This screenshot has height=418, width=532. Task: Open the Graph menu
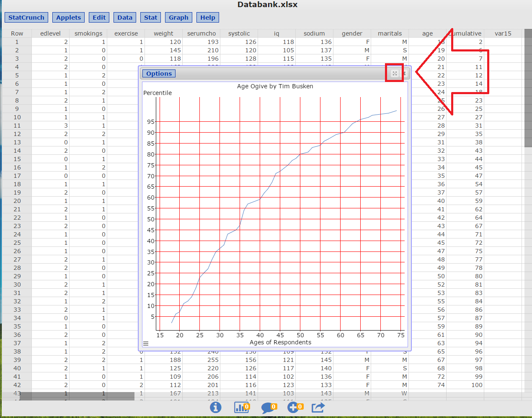[x=179, y=18]
